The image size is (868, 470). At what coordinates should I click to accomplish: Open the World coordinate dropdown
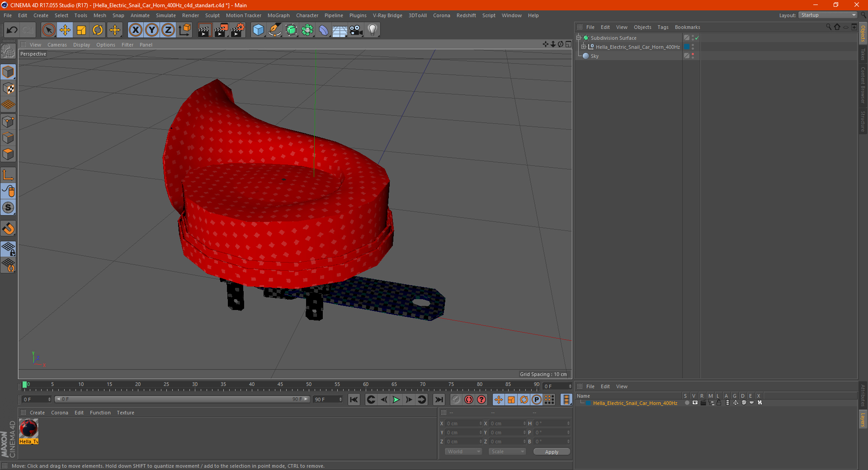click(463, 451)
